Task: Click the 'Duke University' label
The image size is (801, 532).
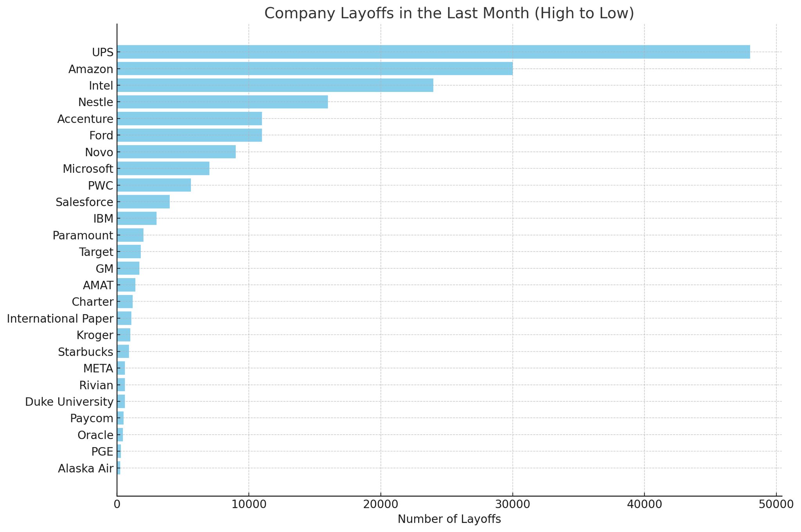Action: tap(69, 402)
